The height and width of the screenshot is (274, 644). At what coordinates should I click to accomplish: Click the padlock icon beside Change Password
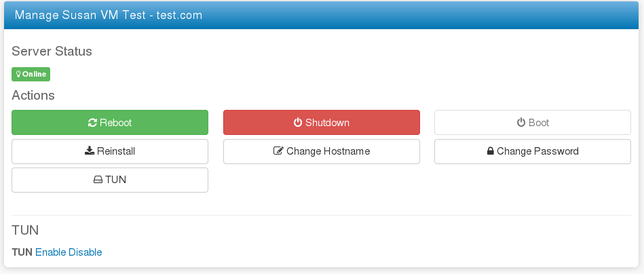491,151
